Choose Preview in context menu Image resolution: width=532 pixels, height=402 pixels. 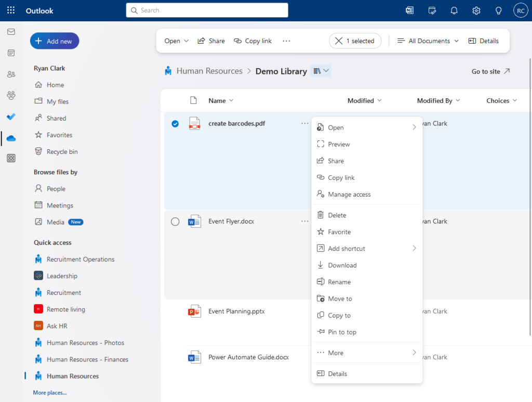coord(367,144)
